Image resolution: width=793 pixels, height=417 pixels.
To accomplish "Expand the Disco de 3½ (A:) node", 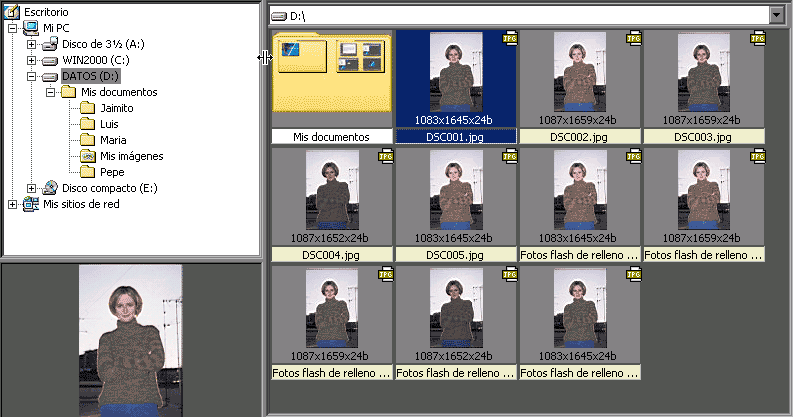I will click(31, 44).
